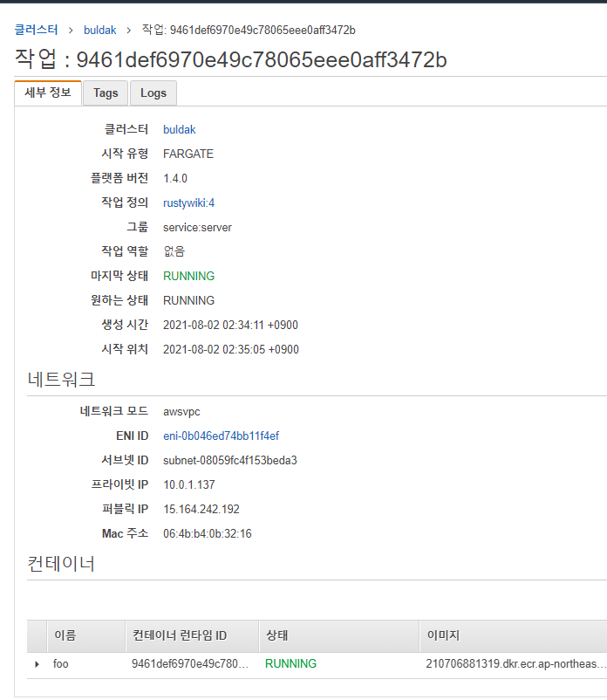607x700 pixels.
Task: Click the 이름 column header
Action: [x=65, y=636]
